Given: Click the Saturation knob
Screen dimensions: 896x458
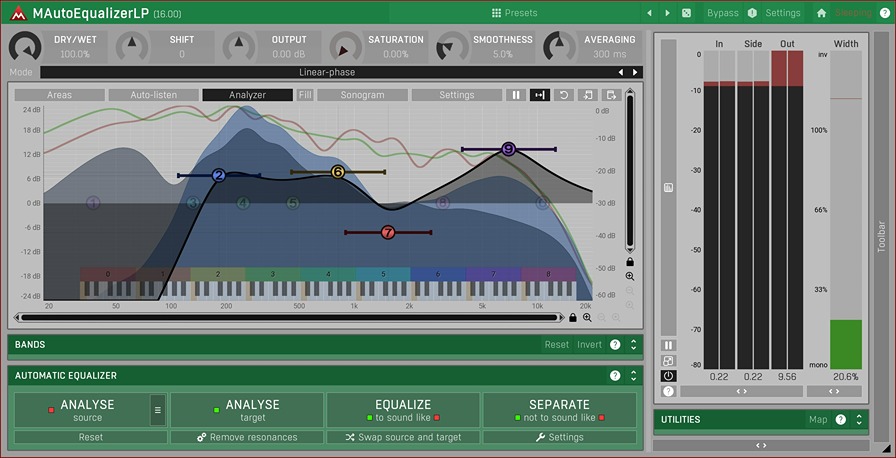Looking at the screenshot, I should coord(346,47).
